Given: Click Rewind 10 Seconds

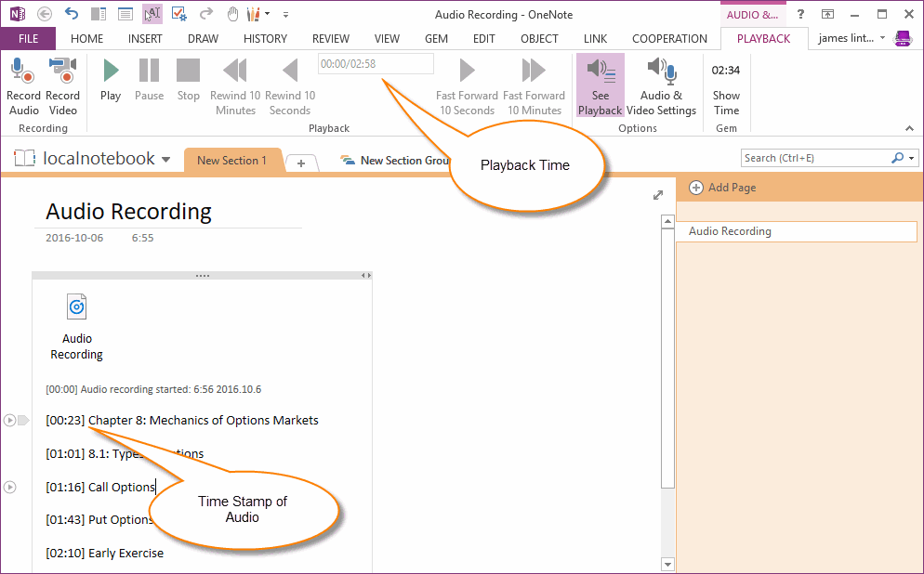Looking at the screenshot, I should [x=290, y=86].
